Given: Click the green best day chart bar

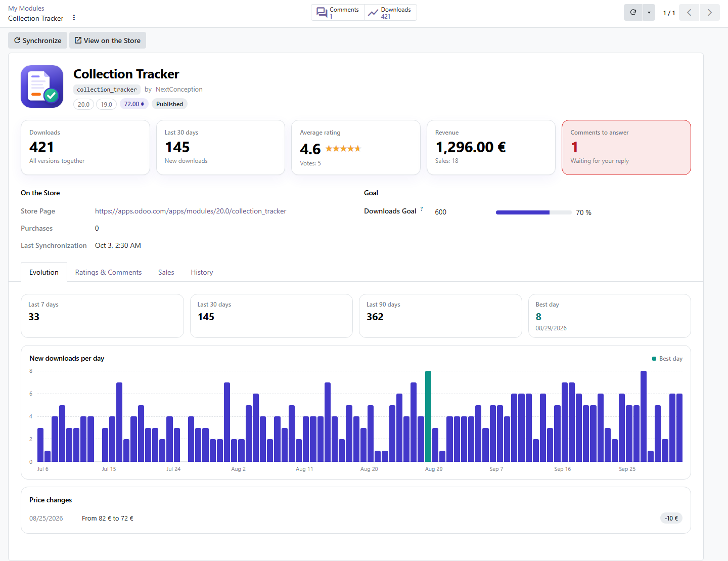Looking at the screenshot, I should pyautogui.click(x=428, y=416).
